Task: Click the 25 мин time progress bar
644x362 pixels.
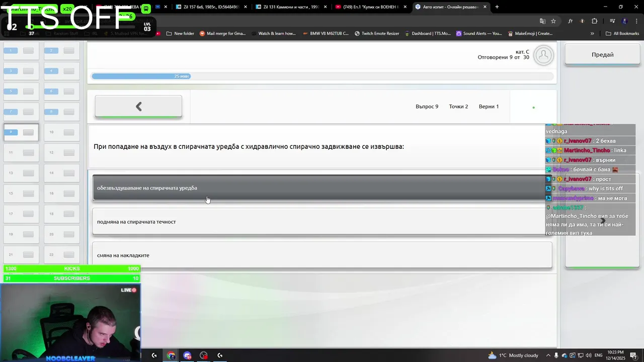Action: (x=322, y=76)
